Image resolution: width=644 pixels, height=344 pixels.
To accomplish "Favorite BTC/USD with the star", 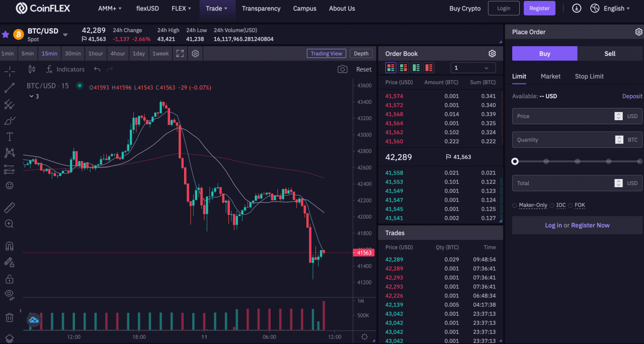I will (x=6, y=34).
